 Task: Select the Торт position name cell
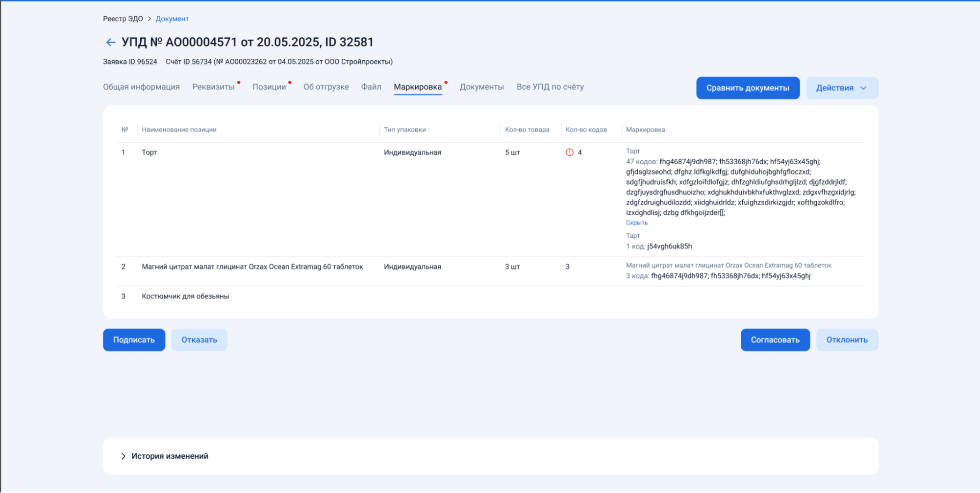(x=150, y=152)
